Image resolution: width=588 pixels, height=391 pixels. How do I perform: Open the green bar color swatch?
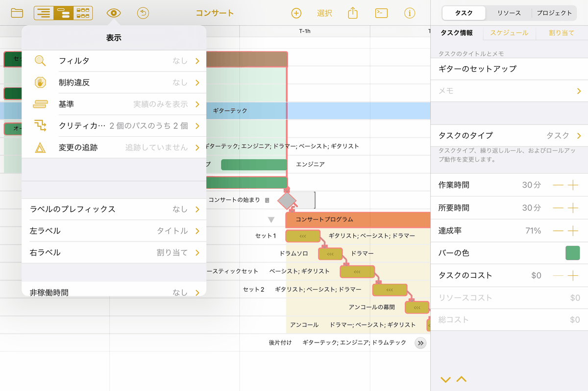[572, 253]
